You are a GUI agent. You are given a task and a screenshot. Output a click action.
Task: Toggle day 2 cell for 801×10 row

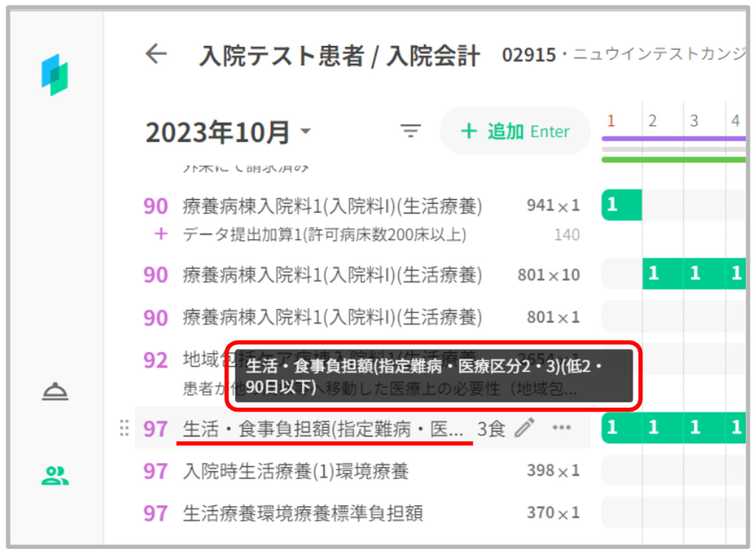point(663,274)
